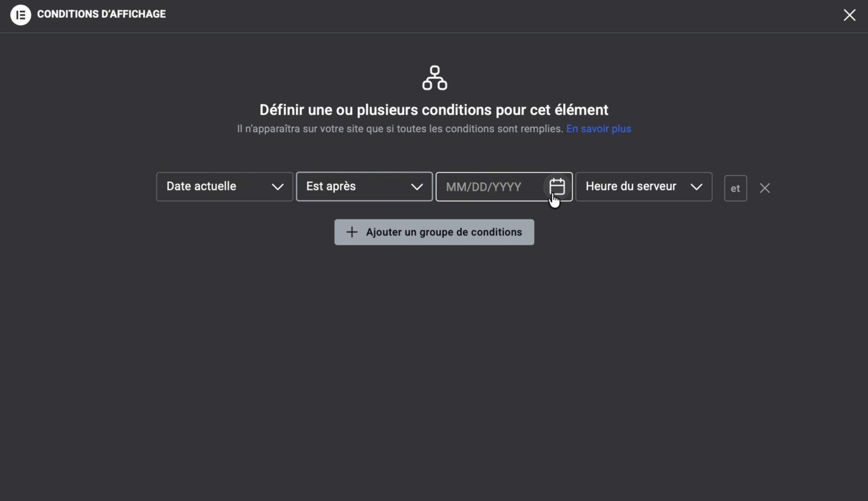The width and height of the screenshot is (868, 501).
Task: Expand the Est après comparison selector
Action: pos(364,186)
